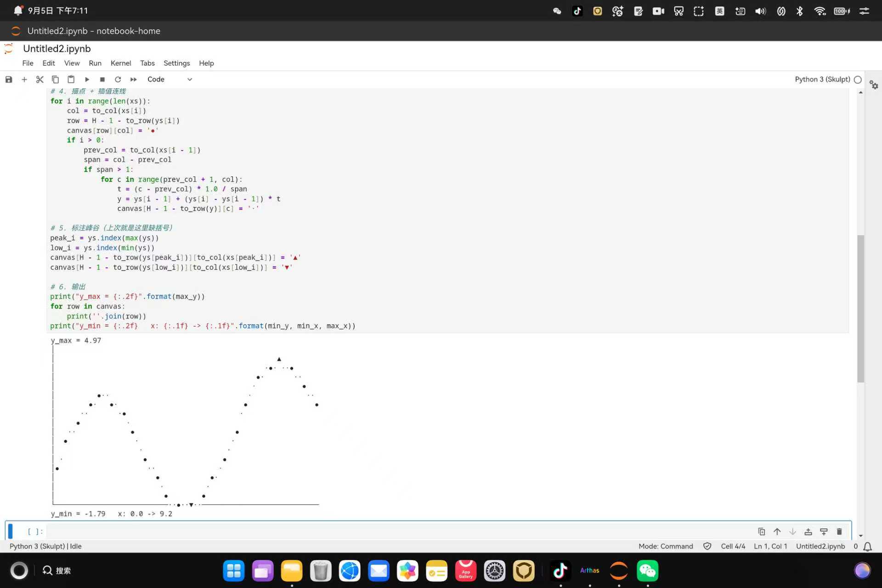Image resolution: width=882 pixels, height=588 pixels.
Task: Move the empty cell down with arrow icon
Action: point(793,531)
